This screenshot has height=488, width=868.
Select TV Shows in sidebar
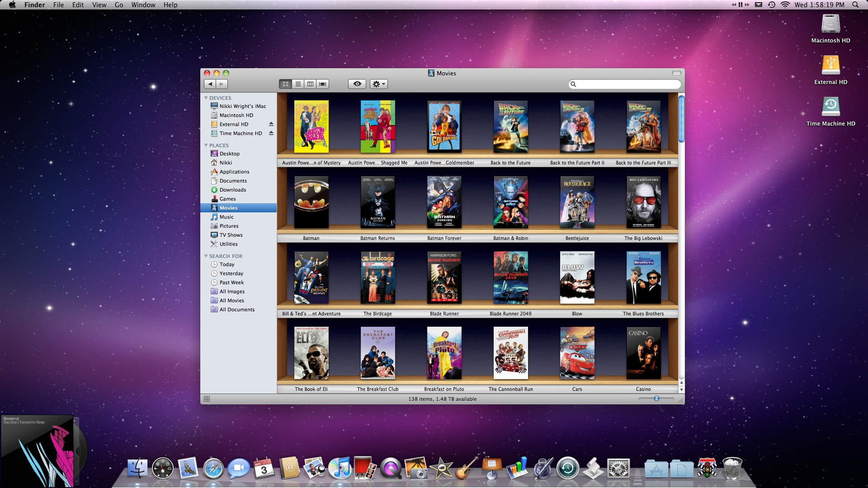coord(231,235)
